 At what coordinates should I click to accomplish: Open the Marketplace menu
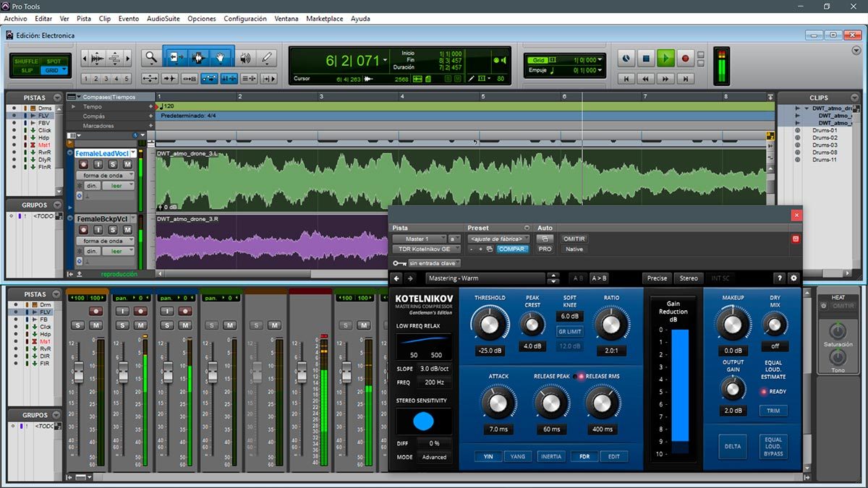(324, 18)
